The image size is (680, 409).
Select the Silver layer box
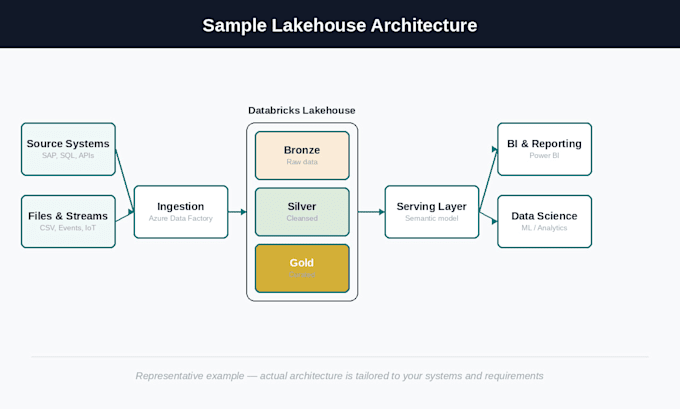tap(302, 212)
